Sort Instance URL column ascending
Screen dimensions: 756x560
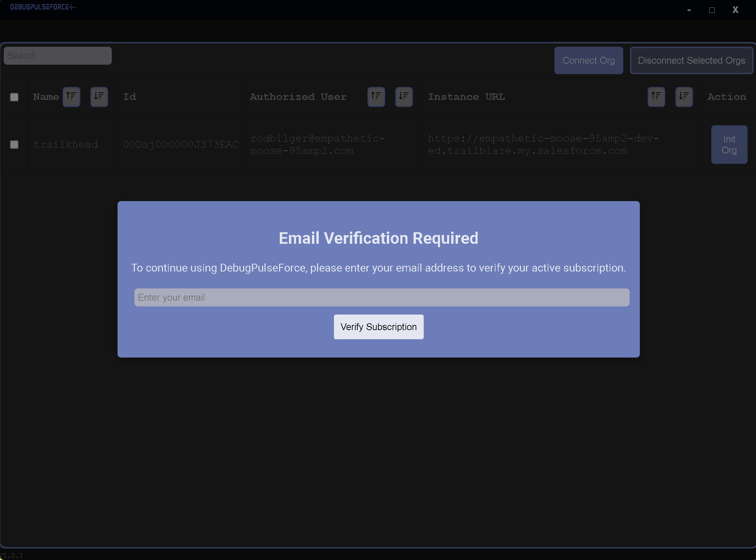coord(656,97)
